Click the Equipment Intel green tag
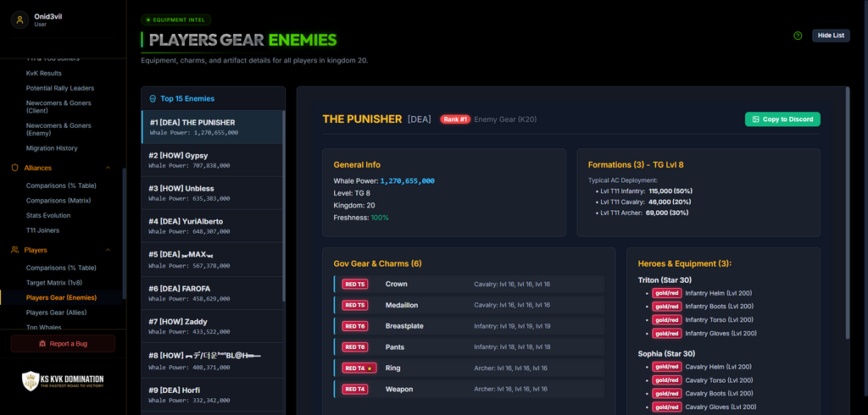The image size is (868, 415). click(x=176, y=20)
